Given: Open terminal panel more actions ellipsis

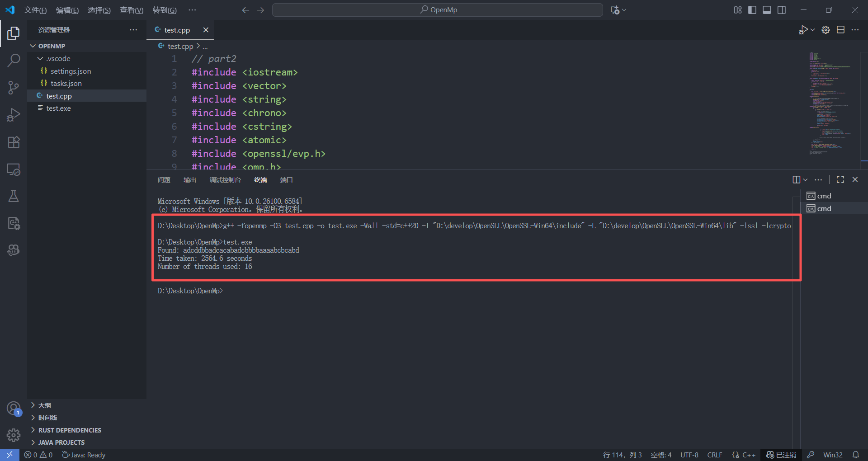Looking at the screenshot, I should tap(818, 179).
